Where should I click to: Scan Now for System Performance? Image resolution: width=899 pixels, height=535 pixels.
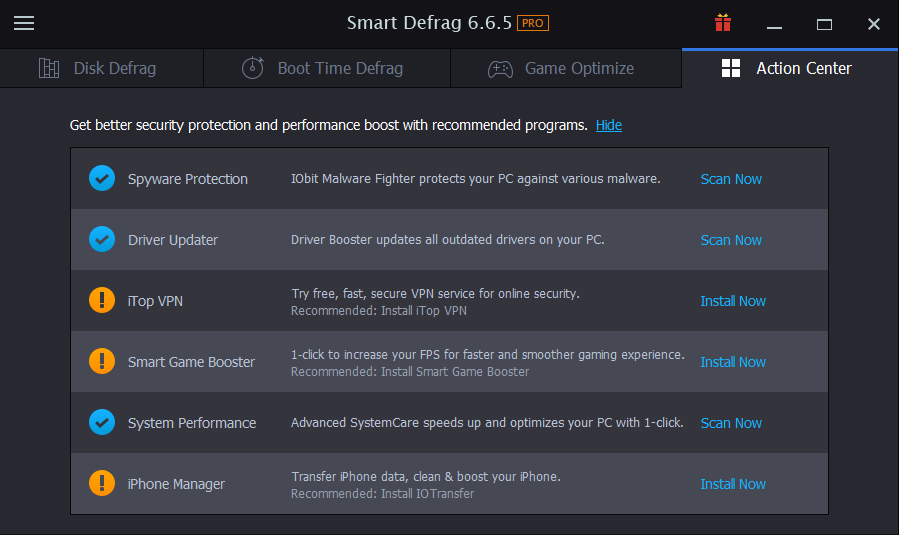click(731, 423)
